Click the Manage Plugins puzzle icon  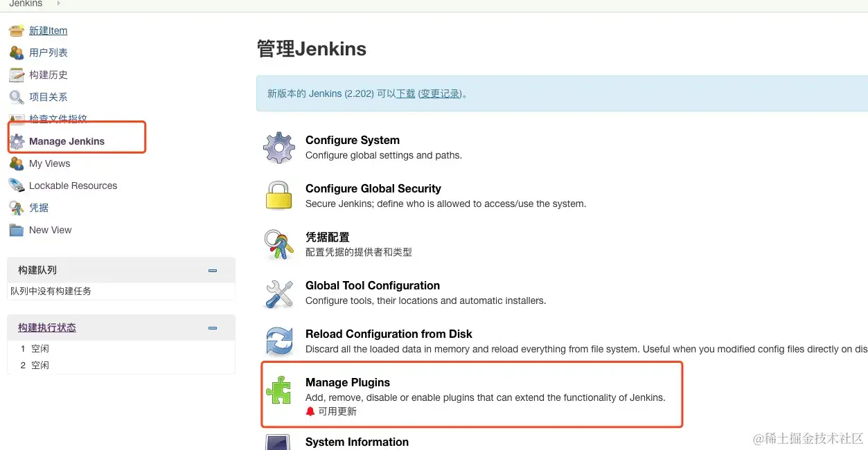coord(279,390)
